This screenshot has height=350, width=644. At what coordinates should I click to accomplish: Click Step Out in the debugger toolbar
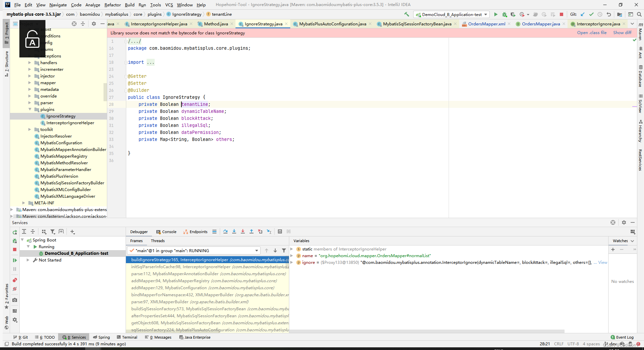[x=252, y=231]
